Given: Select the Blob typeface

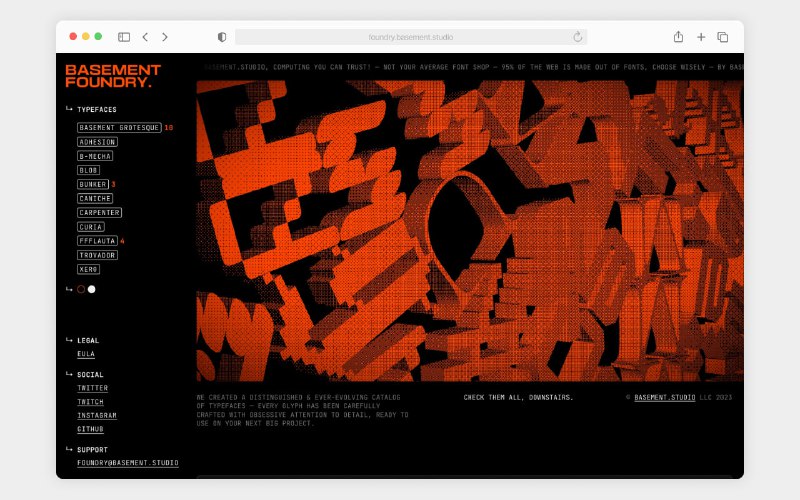Looking at the screenshot, I should pyautogui.click(x=88, y=170).
